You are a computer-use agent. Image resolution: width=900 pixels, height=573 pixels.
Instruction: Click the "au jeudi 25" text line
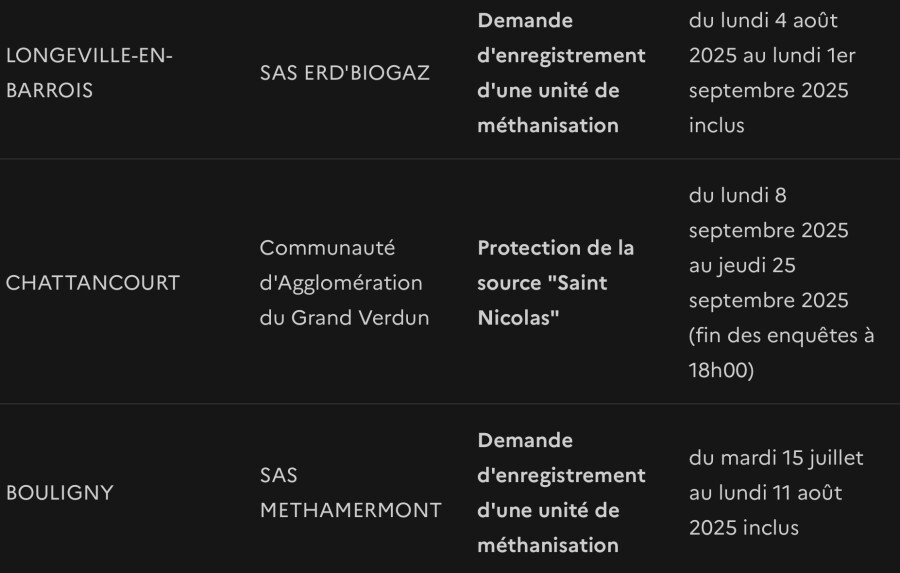[742, 266]
